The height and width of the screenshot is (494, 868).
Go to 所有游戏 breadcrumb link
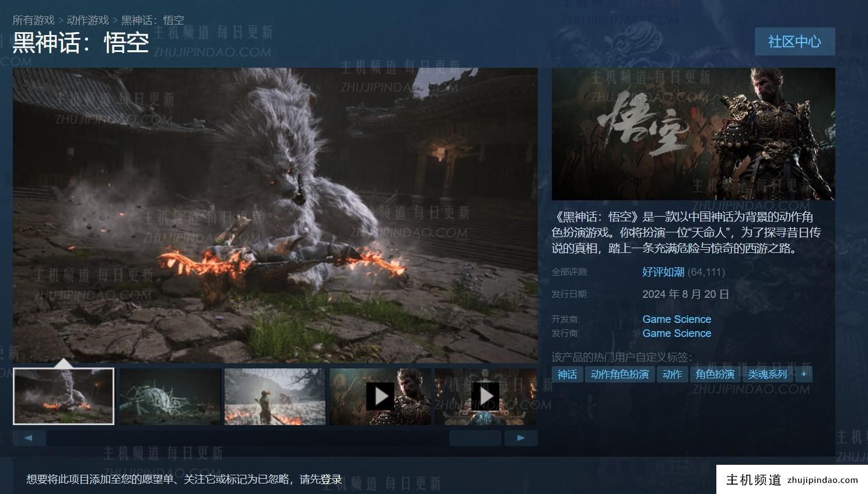point(33,20)
